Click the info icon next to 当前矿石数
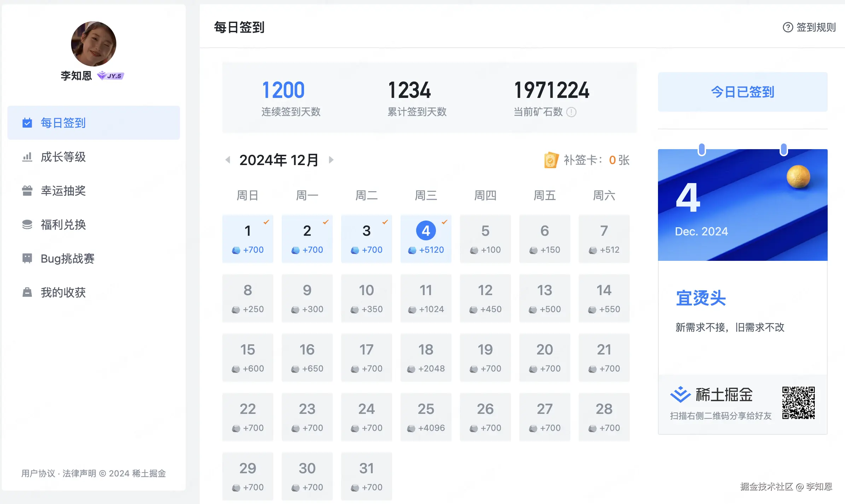This screenshot has width=845, height=504. 571,112
